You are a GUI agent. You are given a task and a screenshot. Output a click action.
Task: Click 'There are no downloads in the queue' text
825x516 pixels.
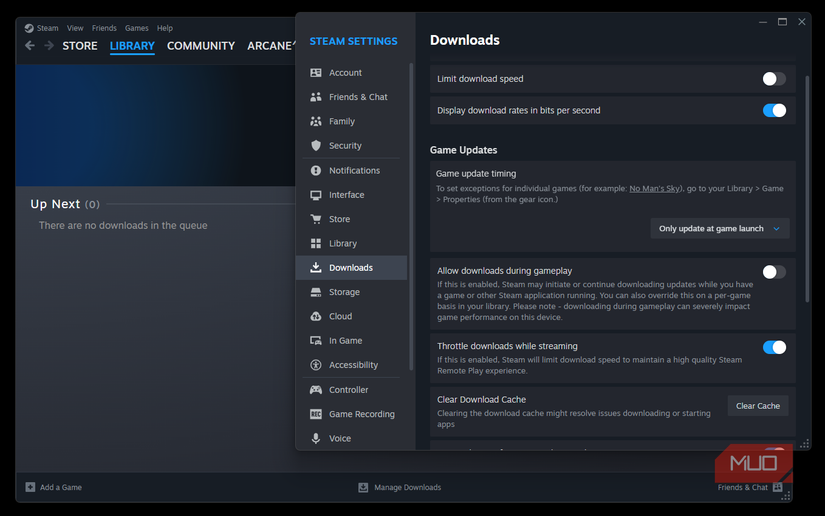click(x=123, y=225)
